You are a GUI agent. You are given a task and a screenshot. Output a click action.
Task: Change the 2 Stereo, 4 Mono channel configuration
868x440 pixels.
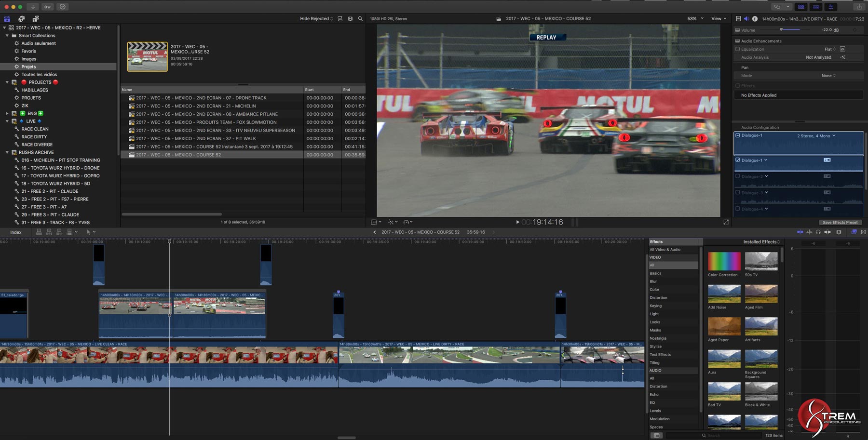816,136
